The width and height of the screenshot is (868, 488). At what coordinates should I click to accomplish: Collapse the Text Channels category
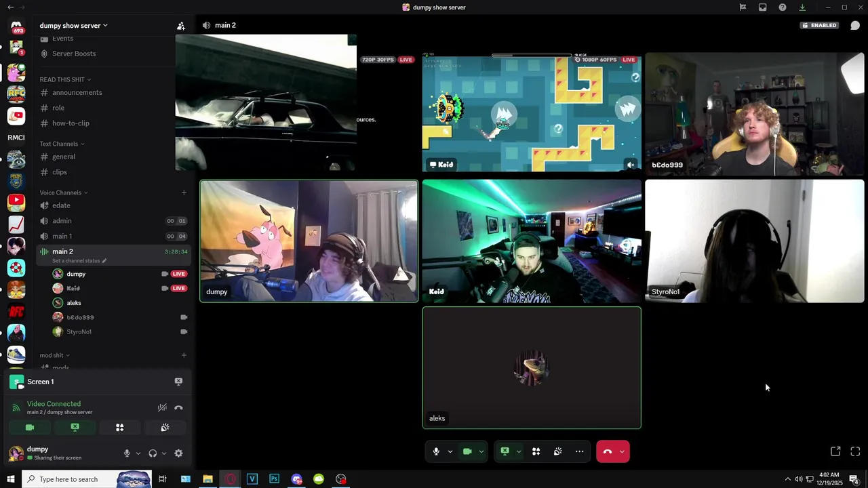(62, 144)
